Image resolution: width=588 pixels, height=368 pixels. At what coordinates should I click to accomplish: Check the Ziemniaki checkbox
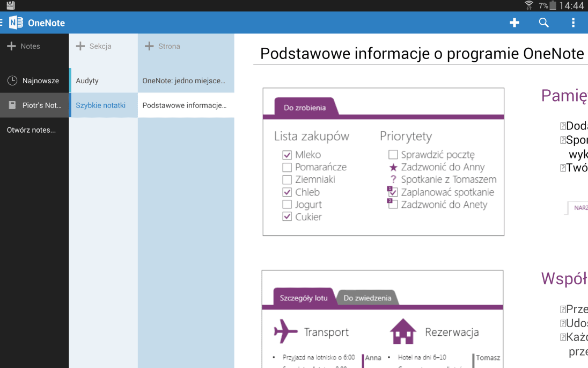[x=287, y=179]
